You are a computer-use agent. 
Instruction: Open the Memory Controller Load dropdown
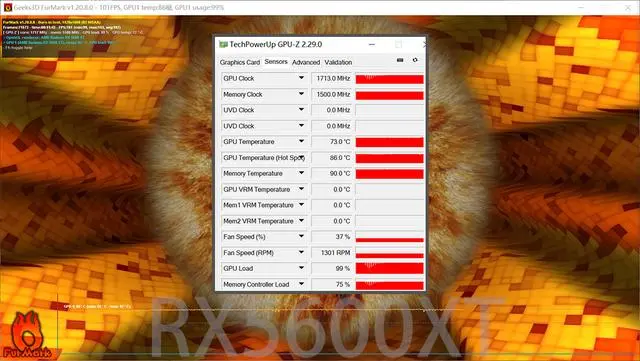pyautogui.click(x=301, y=284)
